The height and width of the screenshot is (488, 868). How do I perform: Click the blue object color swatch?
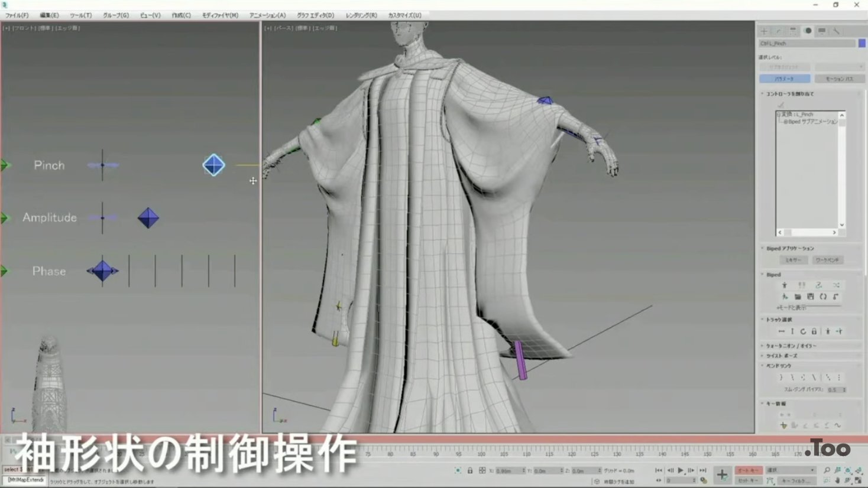coord(861,43)
